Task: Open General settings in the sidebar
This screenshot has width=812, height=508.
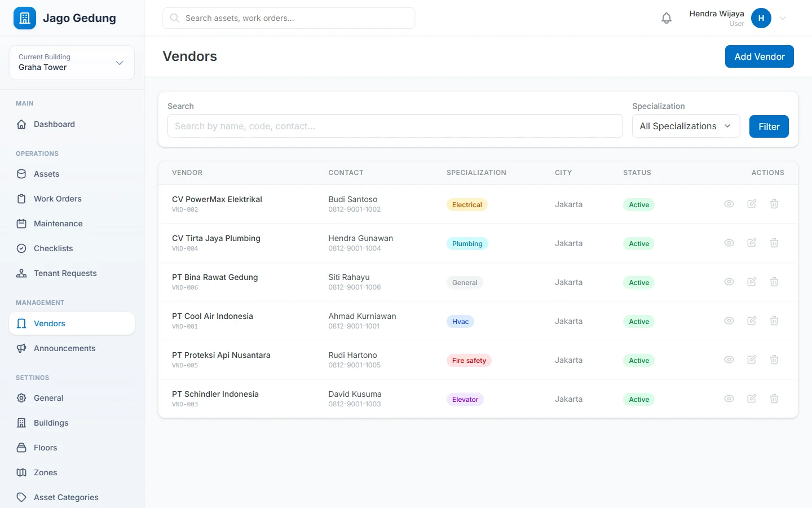Action: [72, 398]
